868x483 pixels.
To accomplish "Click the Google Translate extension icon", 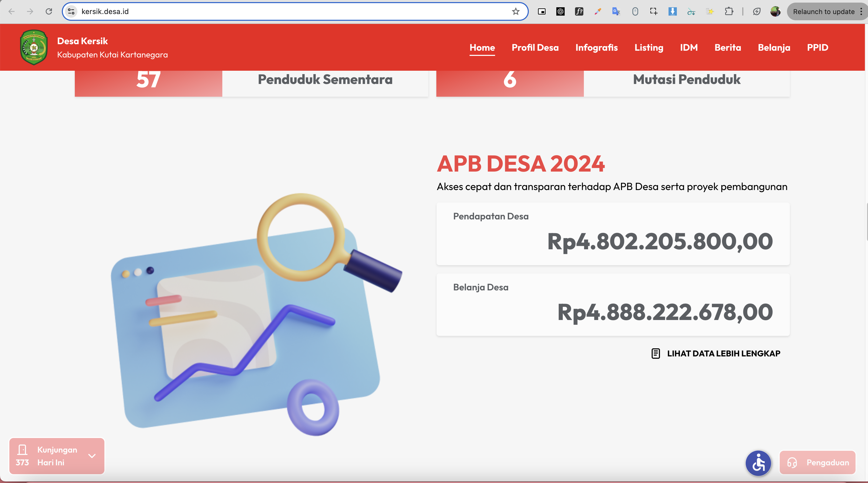I will point(616,11).
